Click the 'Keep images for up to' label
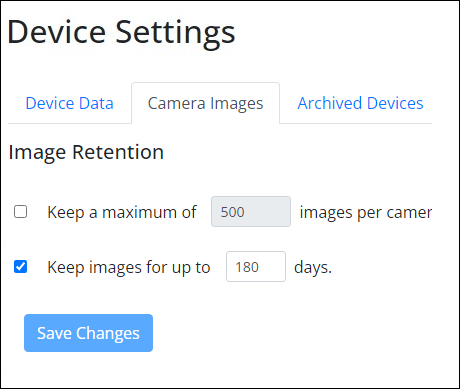The width and height of the screenshot is (460, 389). [x=129, y=267]
